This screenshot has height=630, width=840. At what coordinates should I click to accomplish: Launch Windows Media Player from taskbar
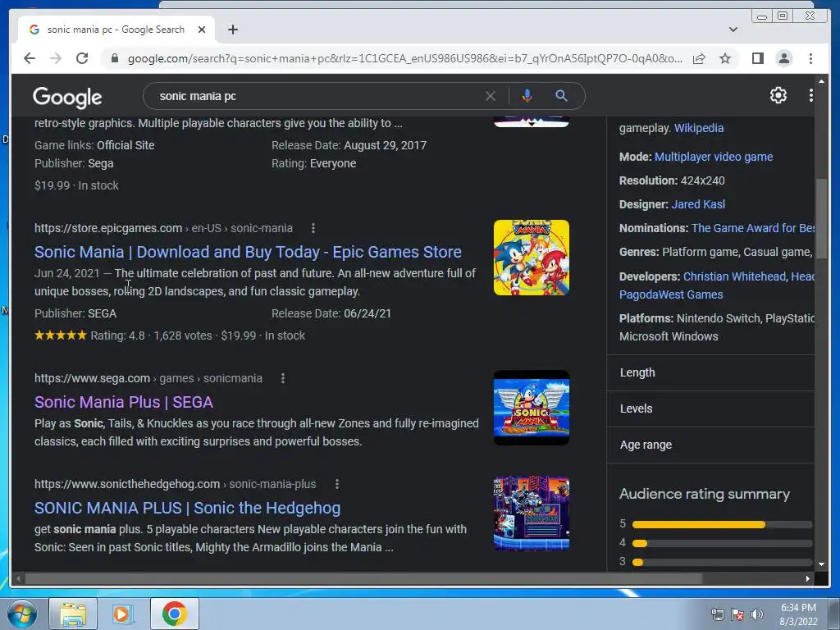click(123, 614)
